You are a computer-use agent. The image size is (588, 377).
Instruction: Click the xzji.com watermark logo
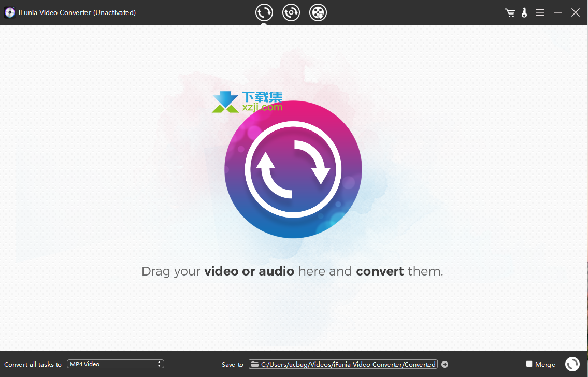tap(248, 102)
